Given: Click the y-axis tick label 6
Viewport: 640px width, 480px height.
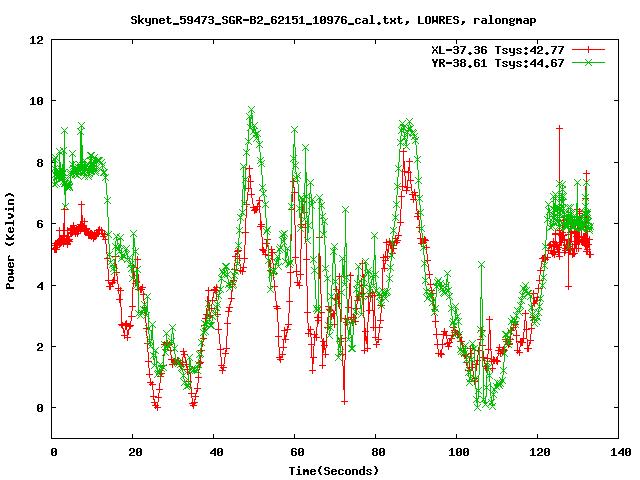Looking at the screenshot, I should (x=40, y=224).
